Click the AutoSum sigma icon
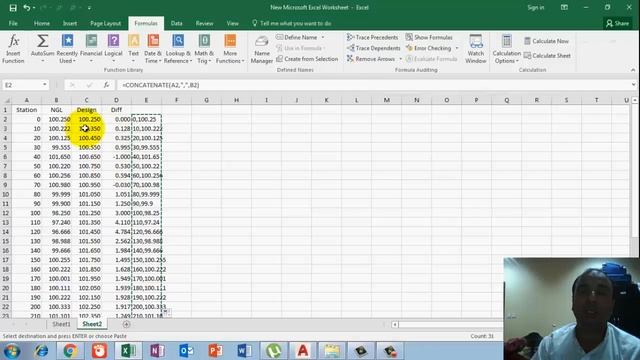 point(42,41)
